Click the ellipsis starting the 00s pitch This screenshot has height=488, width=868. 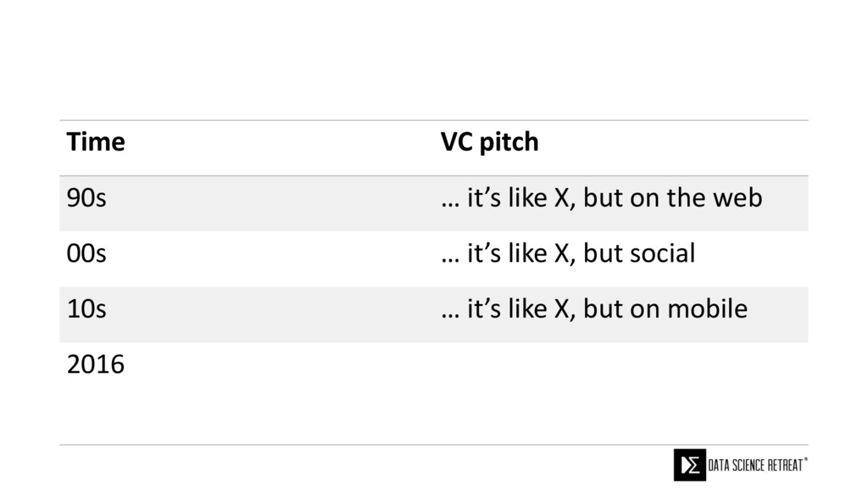click(450, 257)
